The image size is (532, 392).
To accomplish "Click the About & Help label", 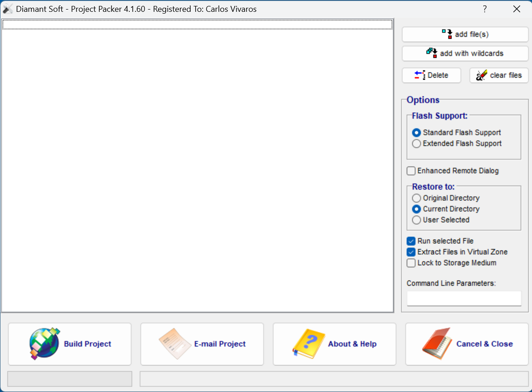I will tap(352, 344).
